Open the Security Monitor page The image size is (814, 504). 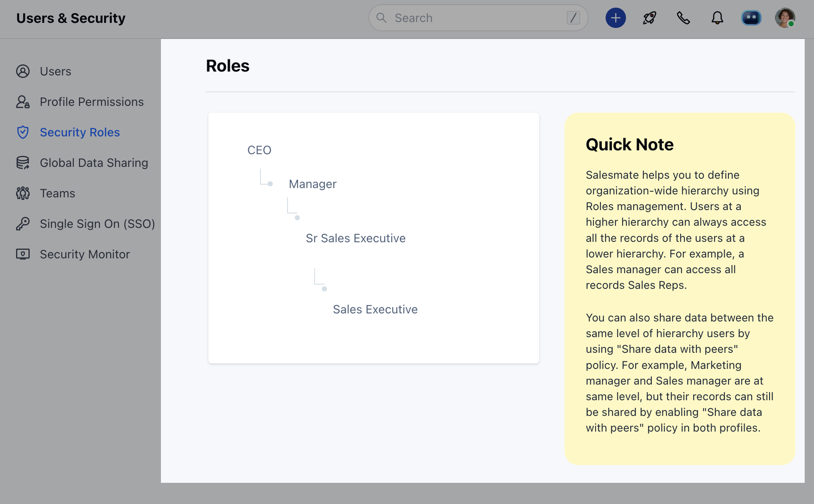pyautogui.click(x=85, y=254)
